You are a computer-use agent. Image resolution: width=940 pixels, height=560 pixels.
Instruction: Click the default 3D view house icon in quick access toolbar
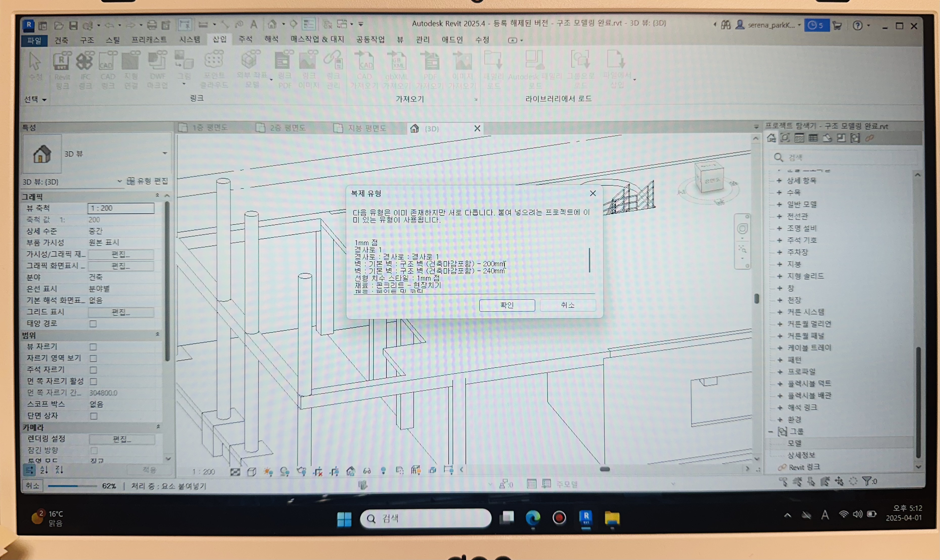272,25
